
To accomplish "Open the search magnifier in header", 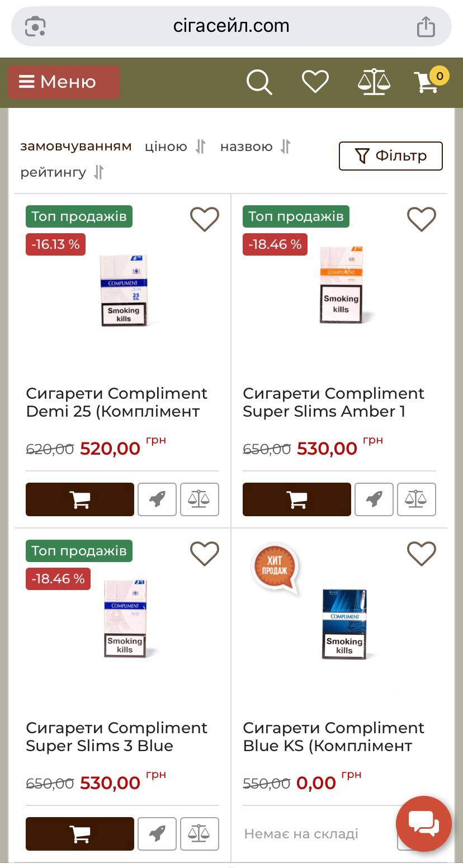I will click(259, 82).
